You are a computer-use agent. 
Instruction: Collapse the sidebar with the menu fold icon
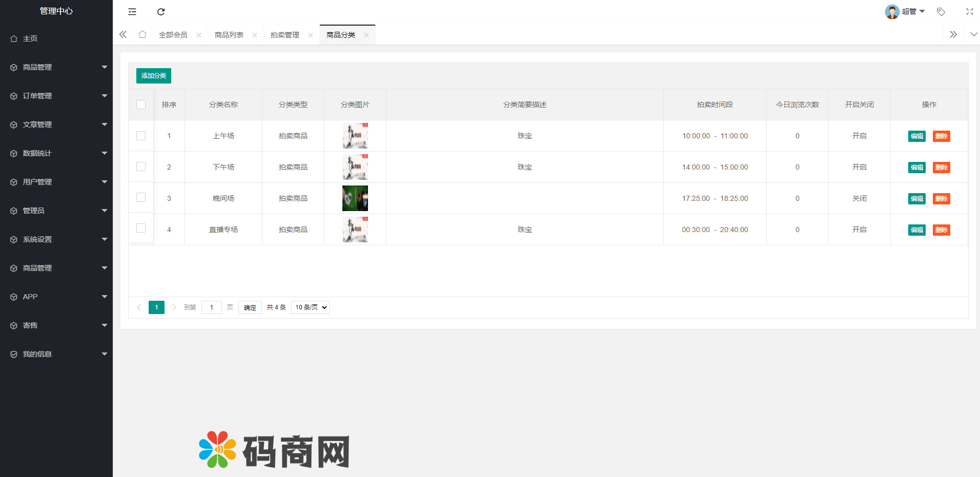point(132,12)
